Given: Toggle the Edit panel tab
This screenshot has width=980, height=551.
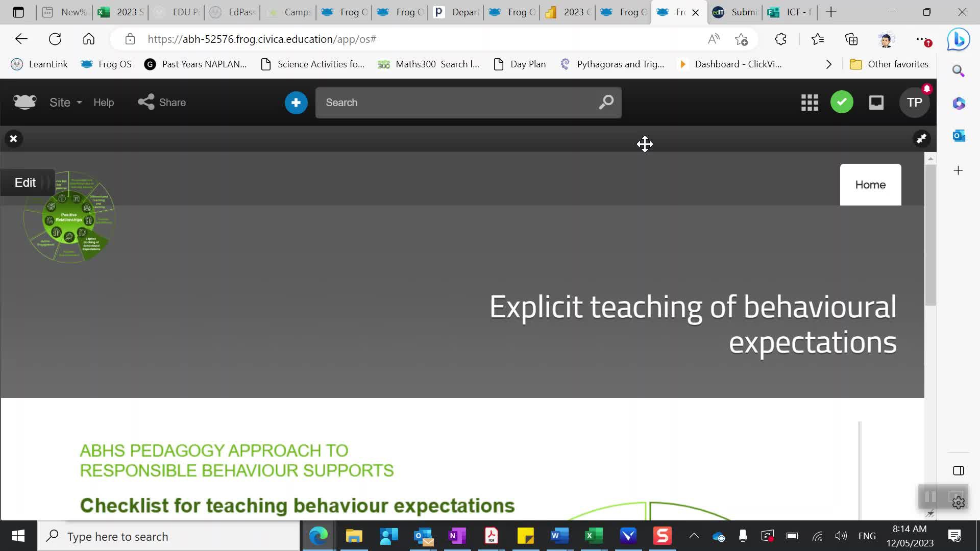Looking at the screenshot, I should point(26,183).
